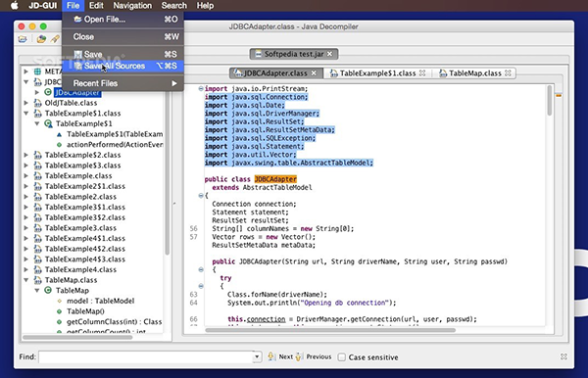588x378 pixels.
Task: Click the Next search arrow icon
Action: pos(270,356)
